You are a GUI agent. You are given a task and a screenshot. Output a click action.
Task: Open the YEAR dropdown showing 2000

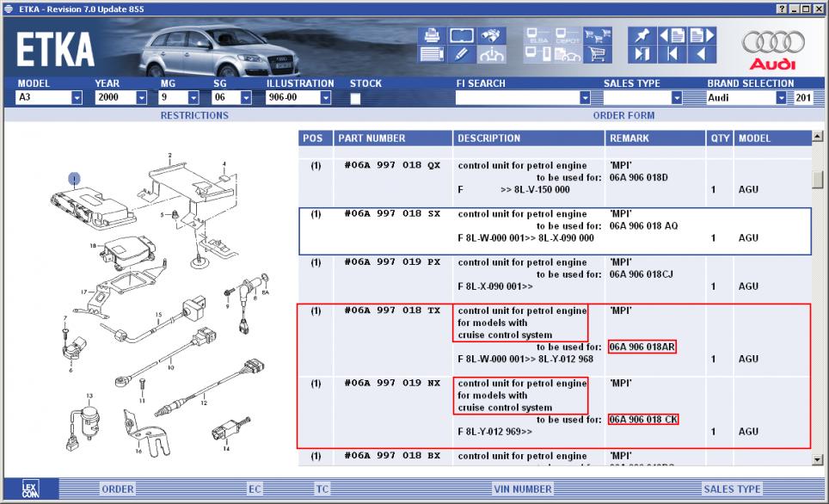[x=141, y=98]
